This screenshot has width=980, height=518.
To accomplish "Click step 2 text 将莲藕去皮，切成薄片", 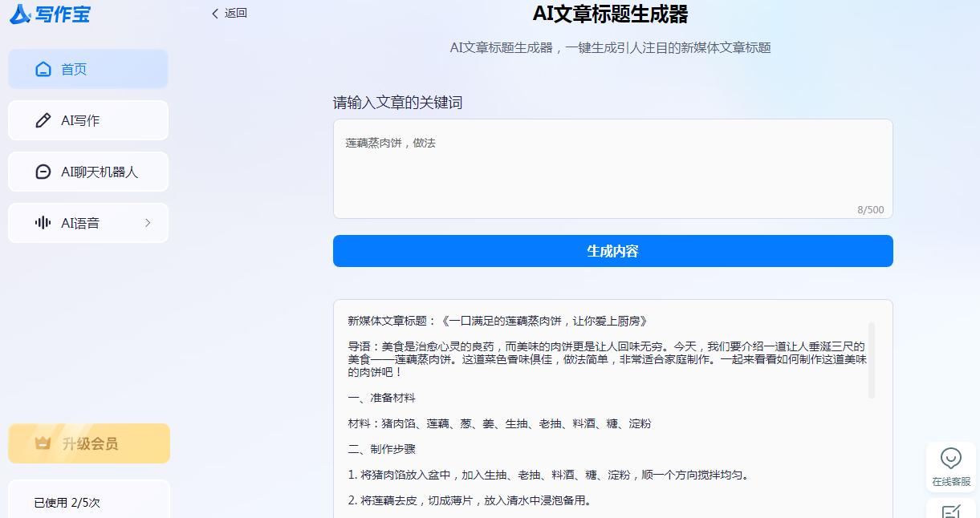I will [x=470, y=500].
